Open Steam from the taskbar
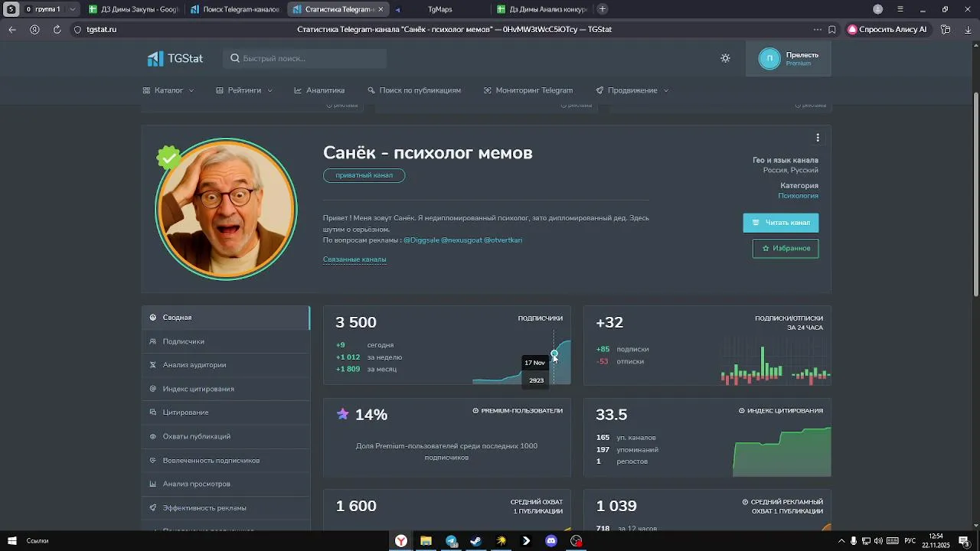 point(475,541)
